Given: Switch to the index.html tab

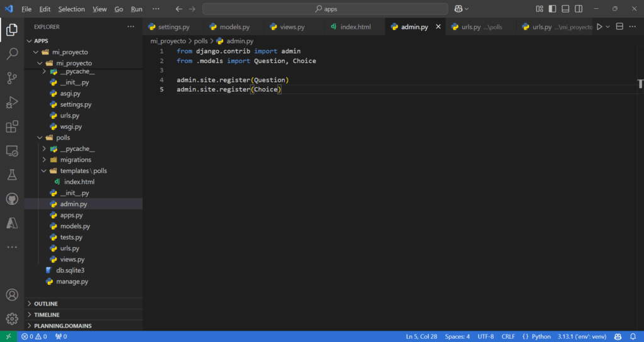Looking at the screenshot, I should pos(355,26).
